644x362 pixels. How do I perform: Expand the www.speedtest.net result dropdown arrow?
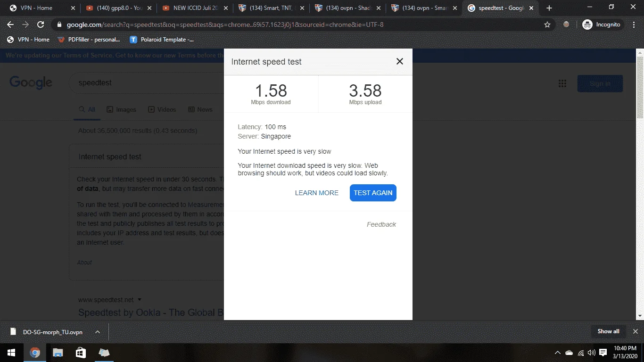140,300
